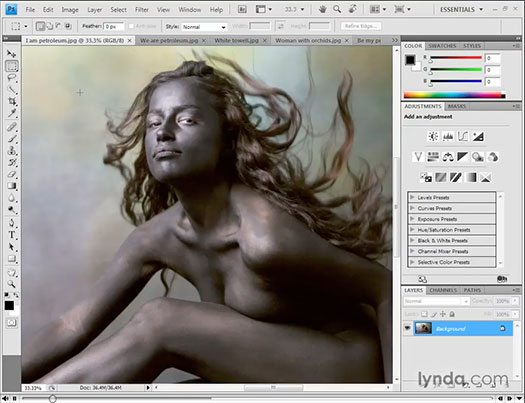The height and width of the screenshot is (403, 525).
Task: Open the Style dropdown set to Normal
Action: (x=204, y=26)
